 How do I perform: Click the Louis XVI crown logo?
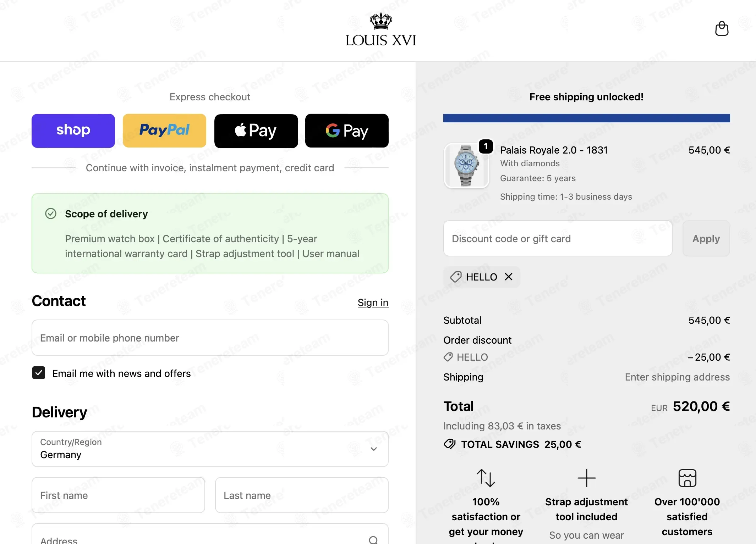tap(381, 29)
